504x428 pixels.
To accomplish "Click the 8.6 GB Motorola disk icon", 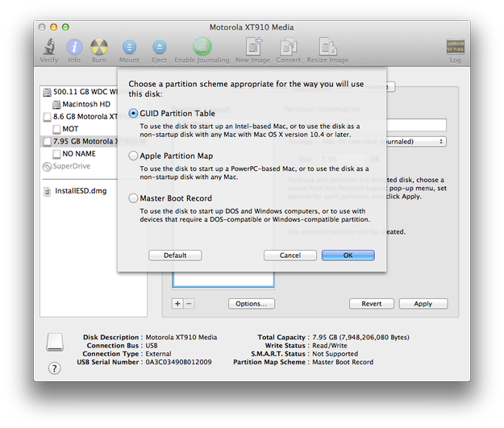I will coord(47,117).
